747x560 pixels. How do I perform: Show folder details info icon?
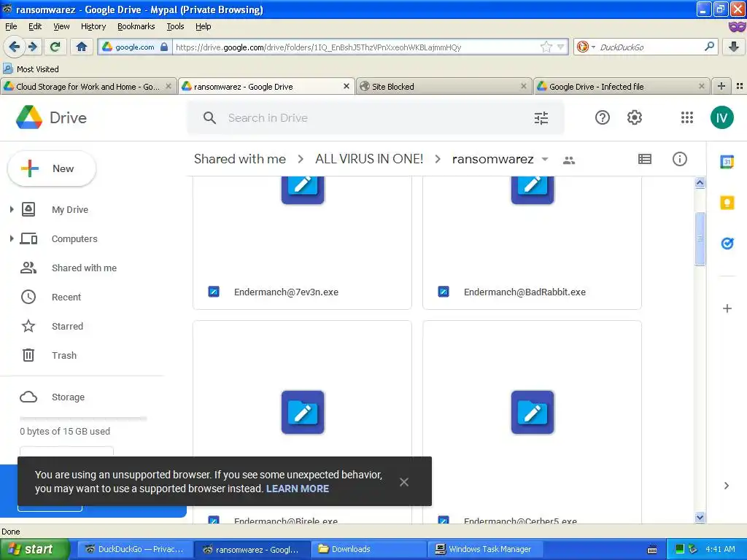(x=679, y=159)
